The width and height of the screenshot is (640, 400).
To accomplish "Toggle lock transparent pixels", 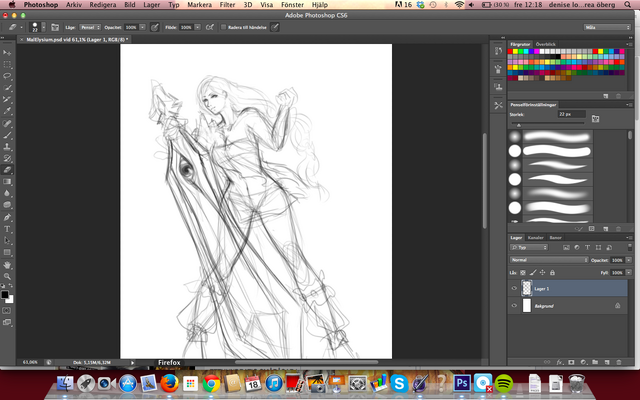I will tap(523, 272).
